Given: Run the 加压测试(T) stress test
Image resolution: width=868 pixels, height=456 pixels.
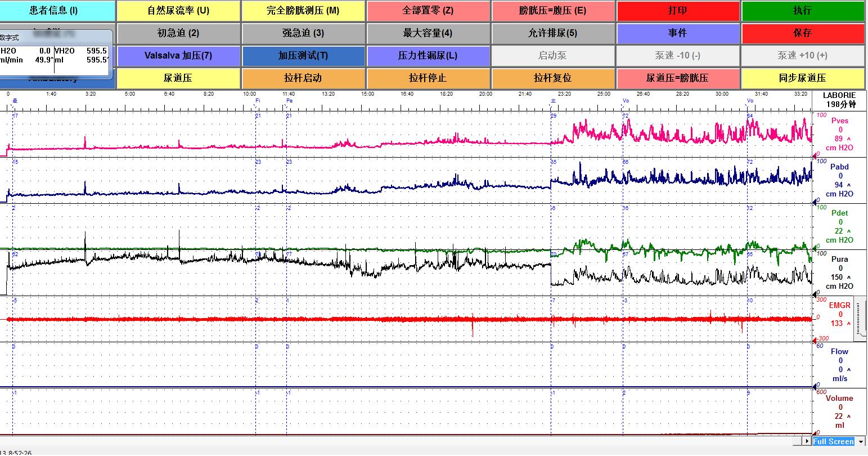Looking at the screenshot, I should 303,56.
